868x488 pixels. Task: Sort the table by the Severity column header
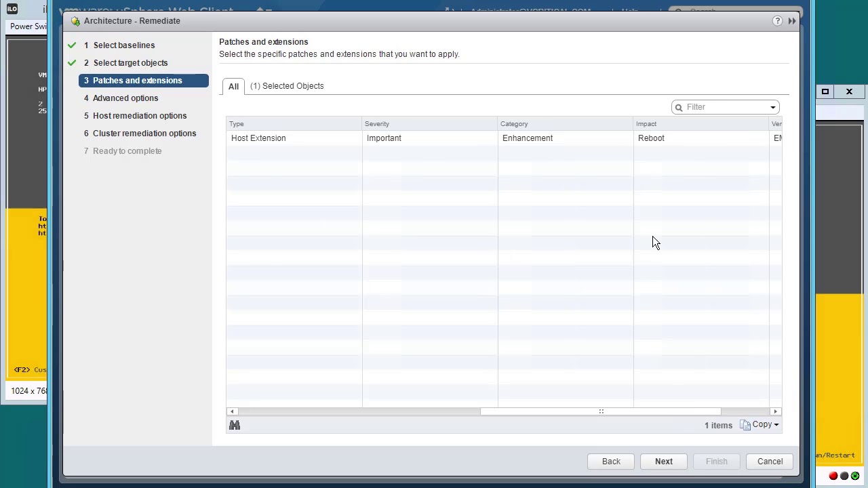pyautogui.click(x=377, y=124)
